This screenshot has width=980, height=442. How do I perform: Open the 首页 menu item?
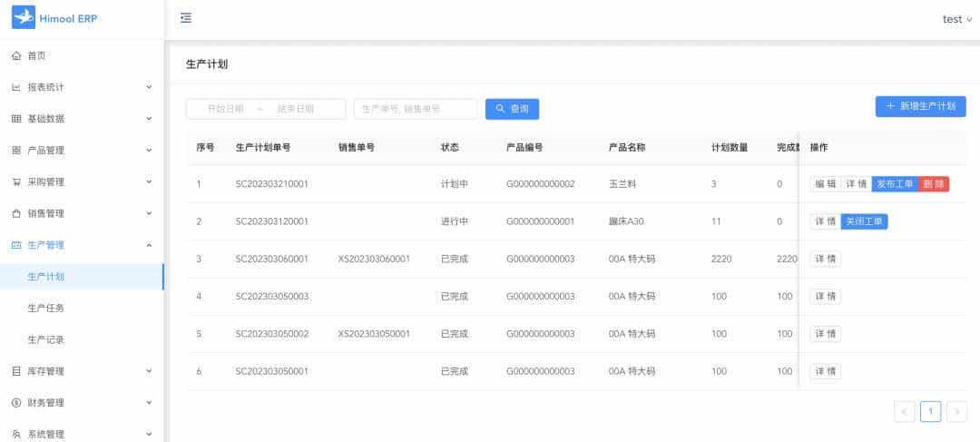tap(82, 55)
